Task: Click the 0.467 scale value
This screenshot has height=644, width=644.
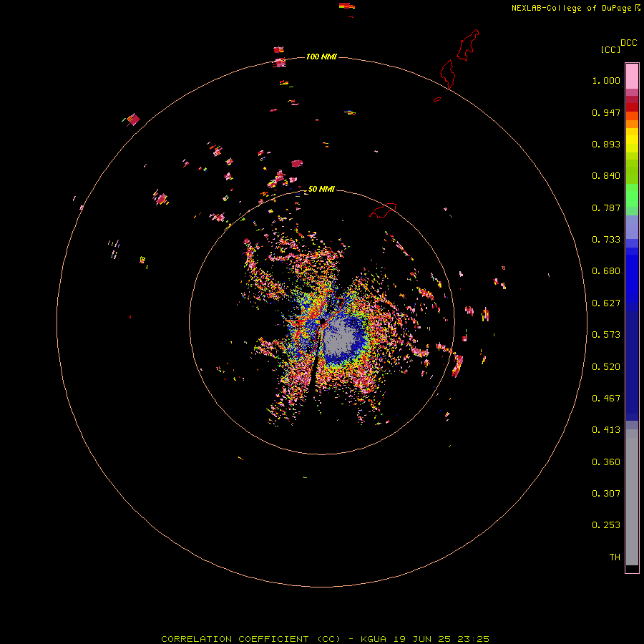Action: click(606, 399)
